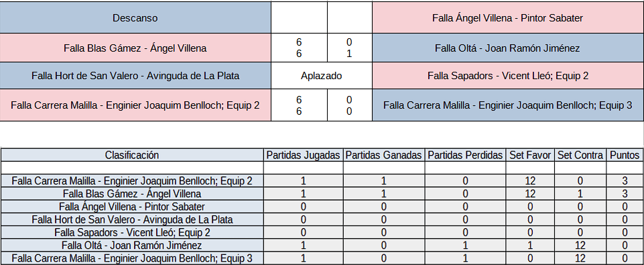Select Puntos value for Falla Blas Gámez
Screen dimensions: 644x265
click(x=625, y=193)
